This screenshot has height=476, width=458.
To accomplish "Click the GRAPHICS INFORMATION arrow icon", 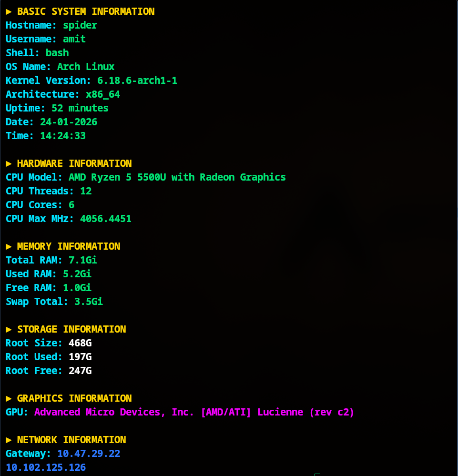I will pyautogui.click(x=8, y=398).
